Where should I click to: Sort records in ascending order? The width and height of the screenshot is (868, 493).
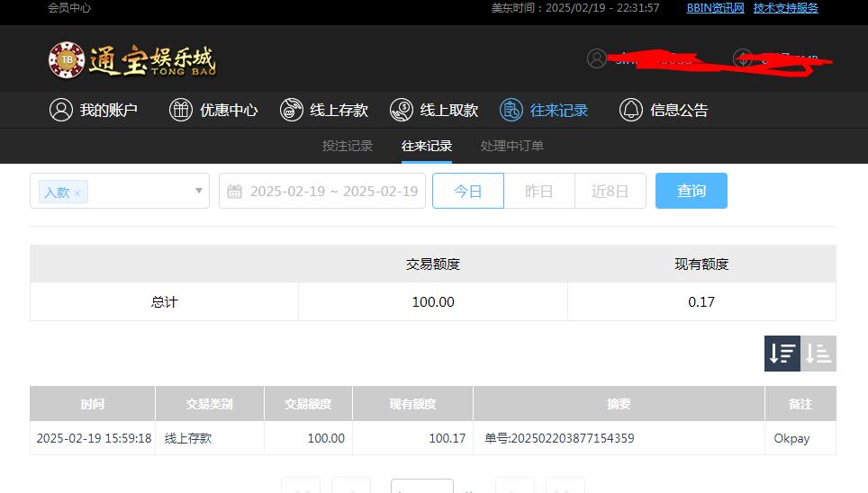818,353
